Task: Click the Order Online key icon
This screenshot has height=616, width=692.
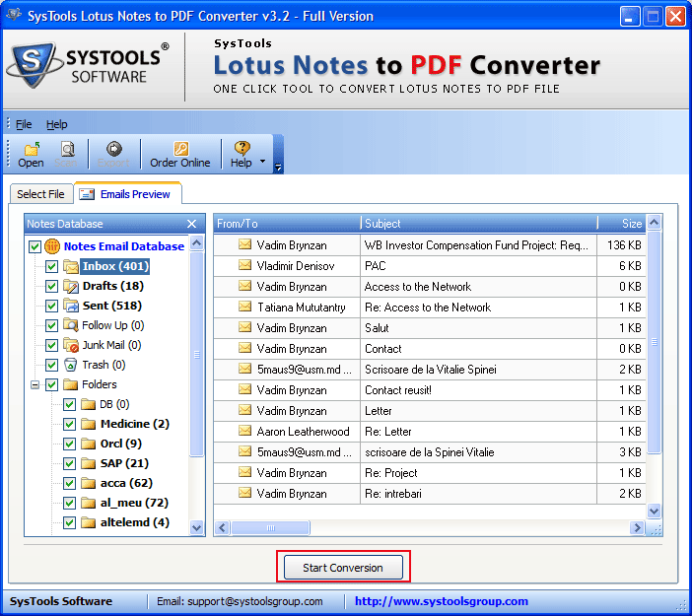Action: tap(180, 149)
